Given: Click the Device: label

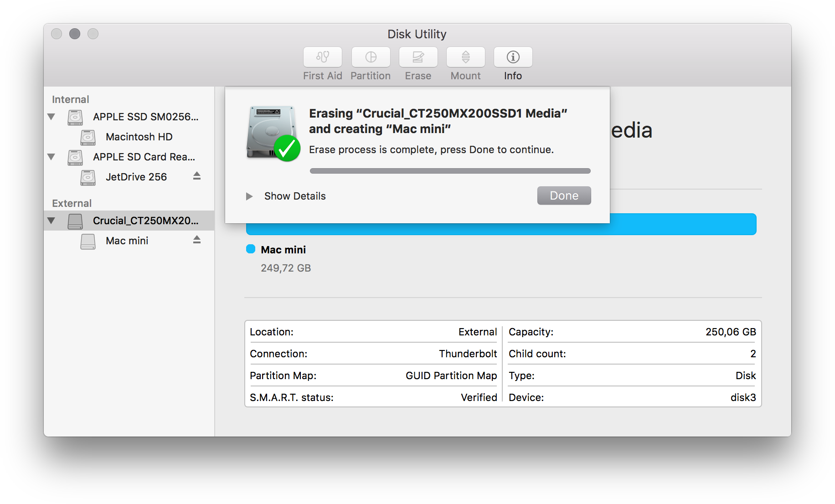Looking at the screenshot, I should (x=526, y=397).
